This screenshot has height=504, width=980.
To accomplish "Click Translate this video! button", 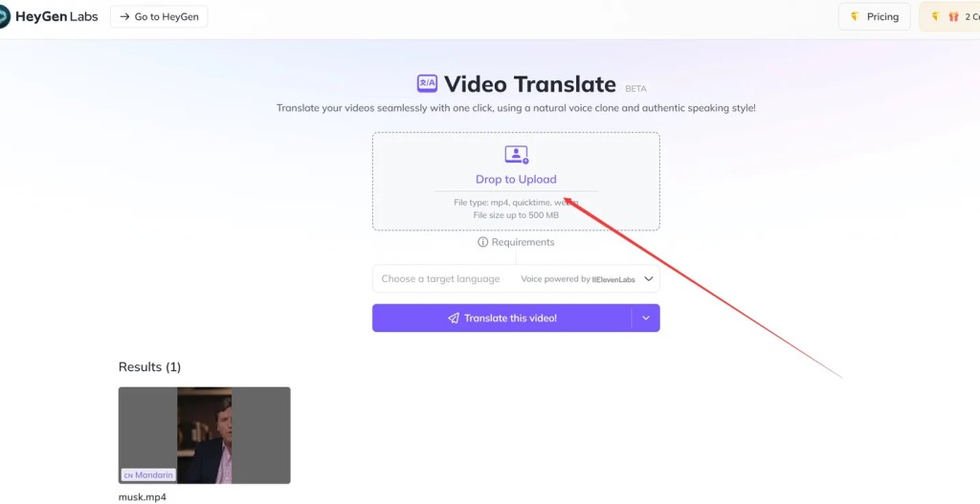I will point(501,318).
